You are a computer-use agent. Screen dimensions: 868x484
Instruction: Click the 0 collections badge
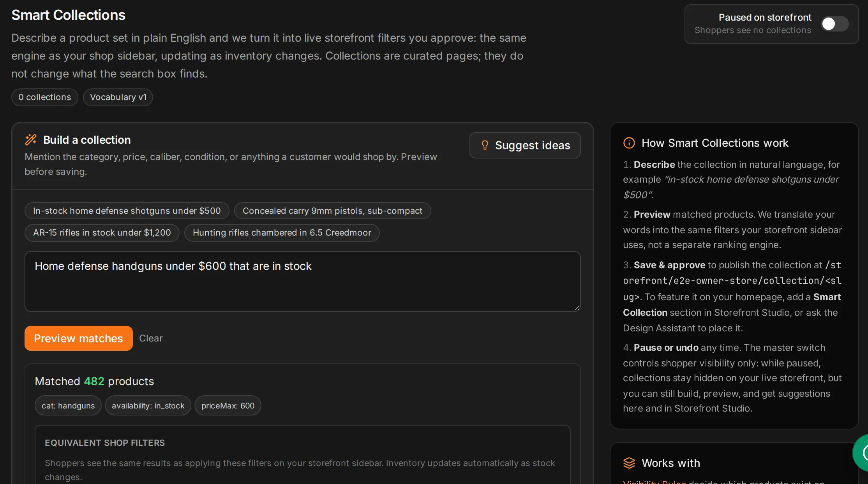click(x=45, y=97)
